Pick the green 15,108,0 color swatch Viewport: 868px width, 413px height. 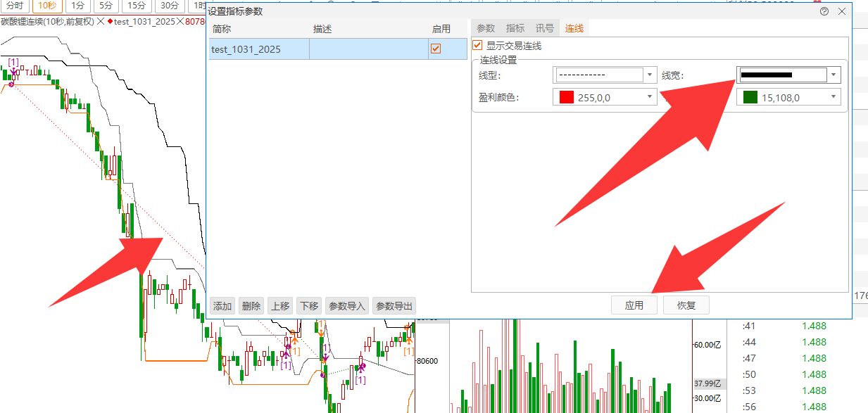[750, 98]
